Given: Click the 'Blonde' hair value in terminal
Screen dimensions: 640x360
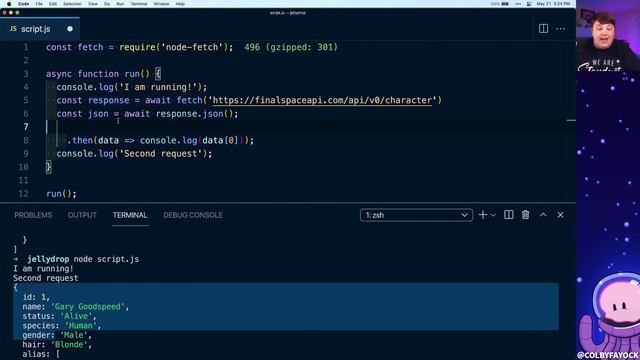Looking at the screenshot, I should pyautogui.click(x=69, y=344).
